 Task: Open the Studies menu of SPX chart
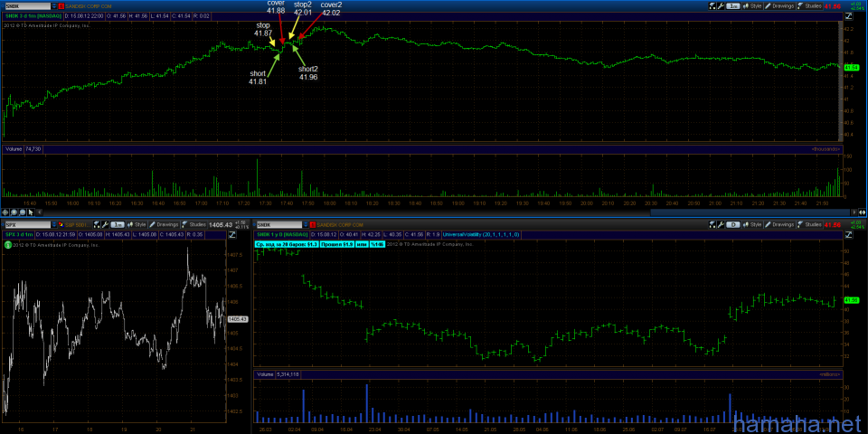click(x=193, y=225)
